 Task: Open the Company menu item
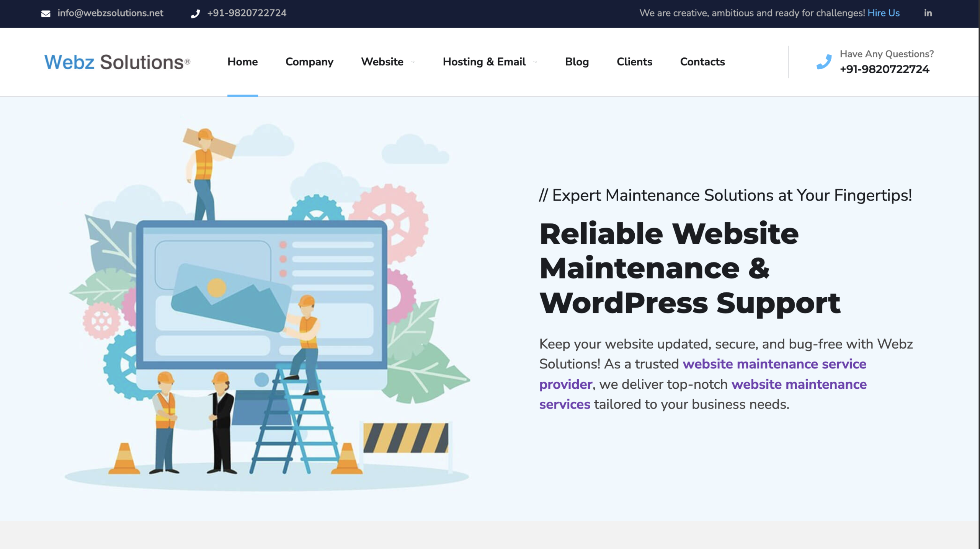(x=309, y=62)
